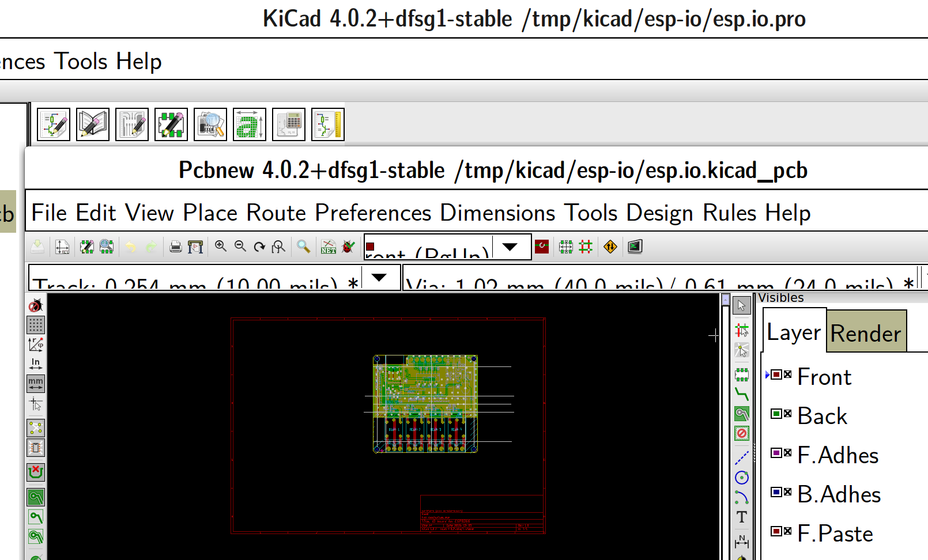Toggle polar coordinates display
The height and width of the screenshot is (560, 928).
tap(36, 345)
